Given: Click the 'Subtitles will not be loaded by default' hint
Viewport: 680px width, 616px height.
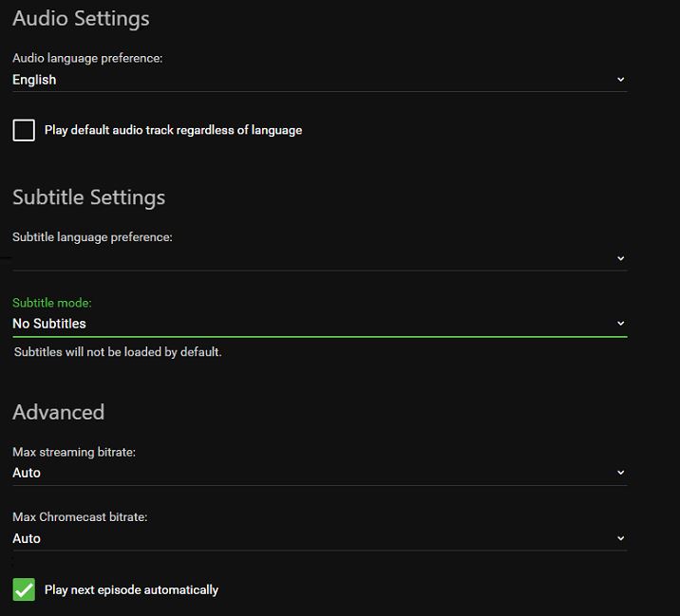Looking at the screenshot, I should (118, 352).
